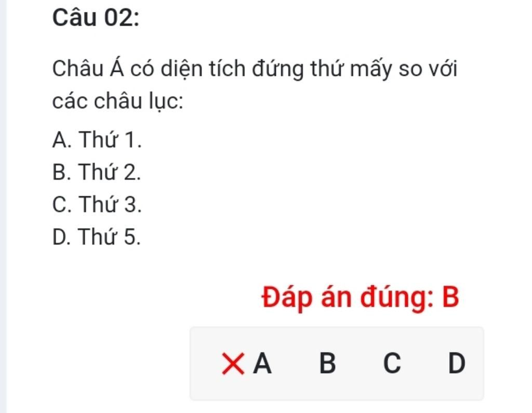Click the red 'Đáp án đúng' label

coord(348,298)
